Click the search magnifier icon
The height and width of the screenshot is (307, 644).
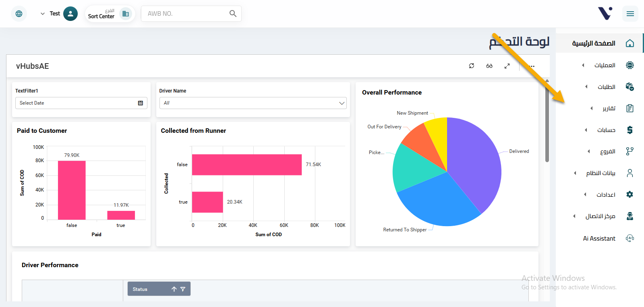[233, 14]
